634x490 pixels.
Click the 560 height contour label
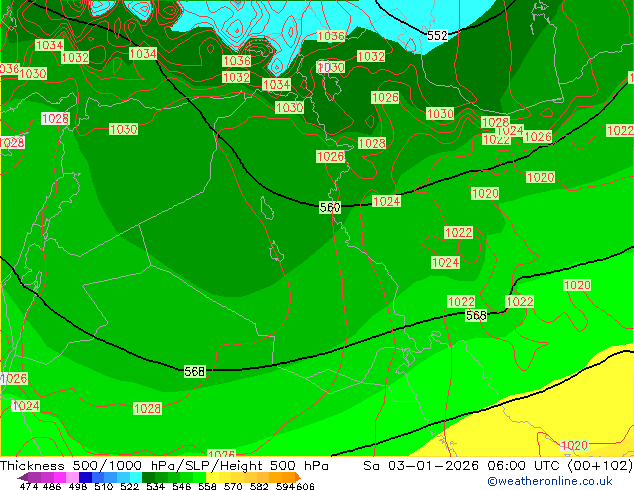tap(330, 207)
